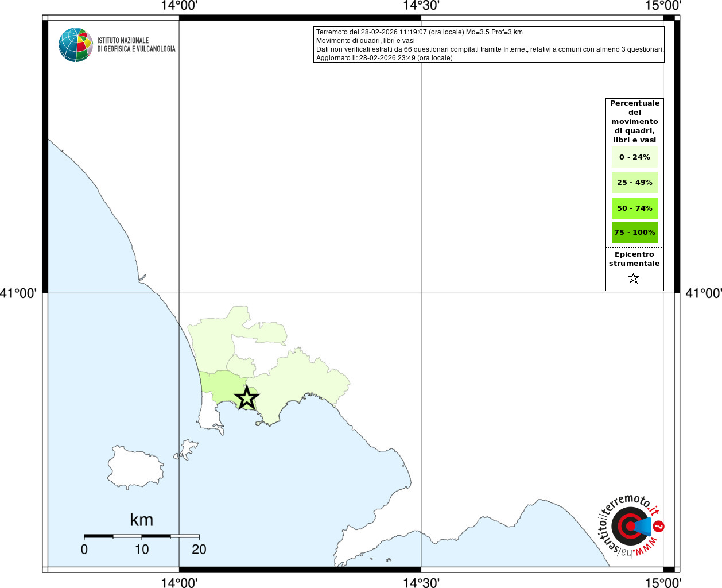Select the 75 - 100% legend swatch
Image resolution: width=722 pixels, height=588 pixels.
pos(635,233)
